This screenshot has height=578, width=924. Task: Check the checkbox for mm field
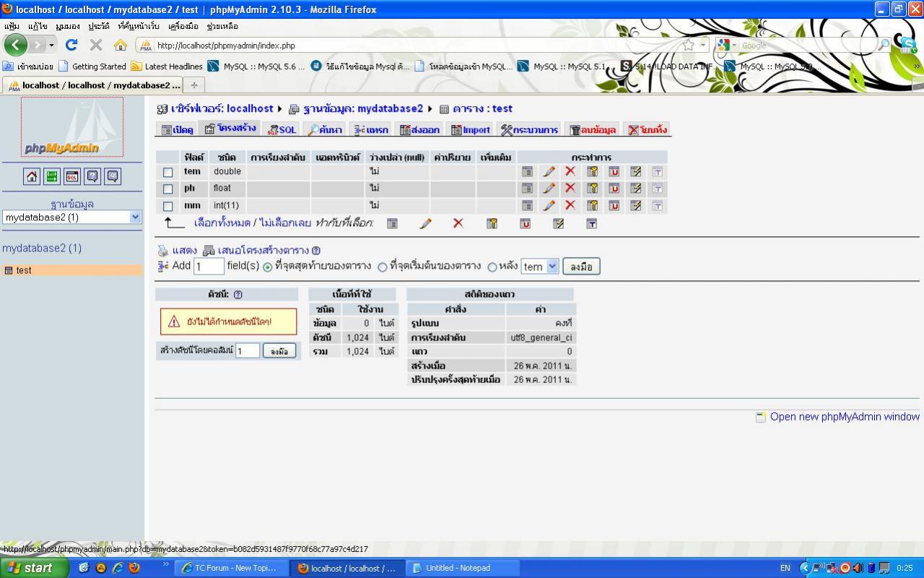[x=168, y=207]
